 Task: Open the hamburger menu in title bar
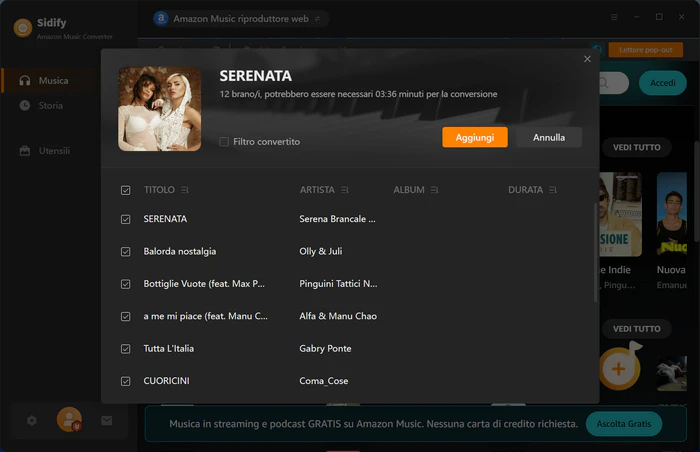coord(614,17)
